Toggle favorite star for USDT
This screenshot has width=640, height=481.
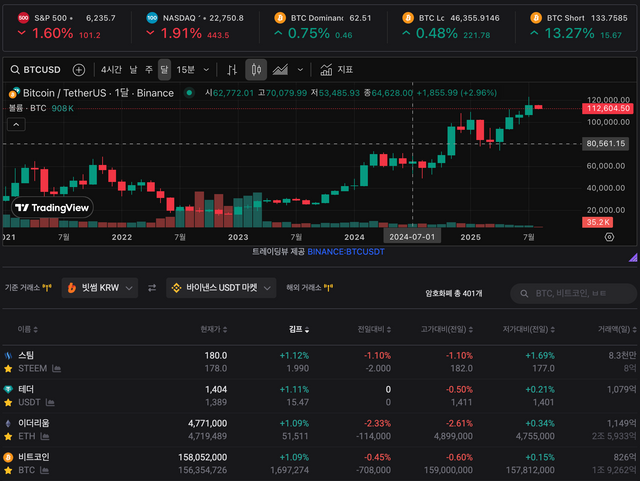pos(8,403)
